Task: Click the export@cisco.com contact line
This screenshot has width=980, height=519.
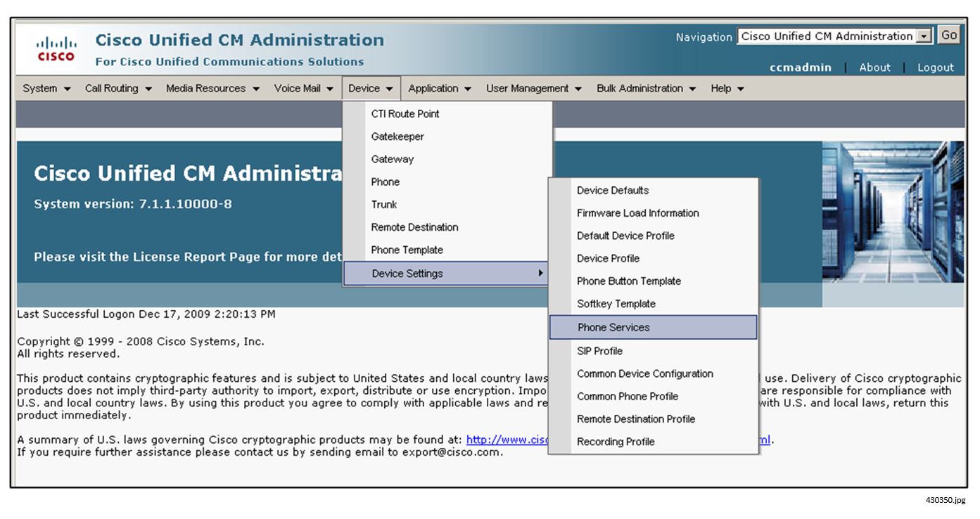Action: pos(260,452)
